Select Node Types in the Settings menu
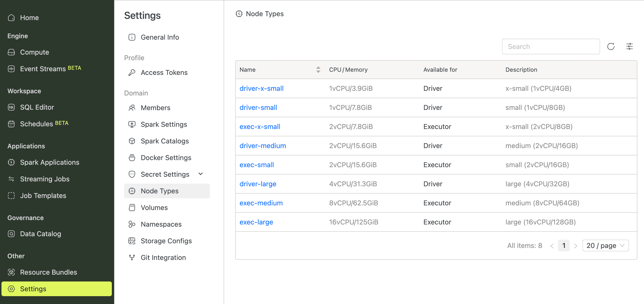The height and width of the screenshot is (304, 644). 159,191
